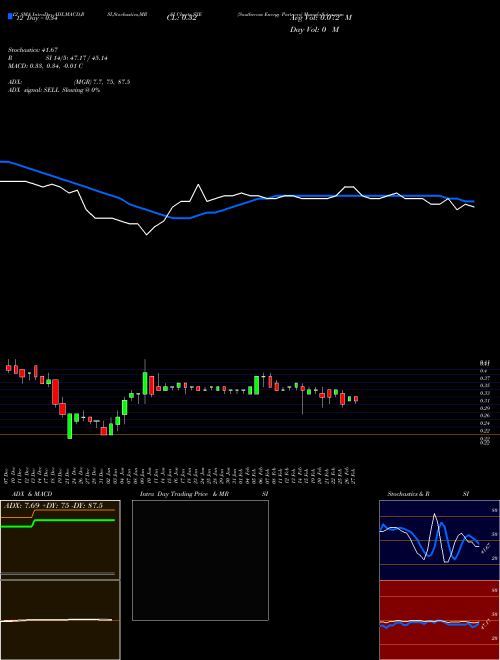500x660 pixels.
Task: Click the empty intraday trading price chart box
Action: [200, 560]
